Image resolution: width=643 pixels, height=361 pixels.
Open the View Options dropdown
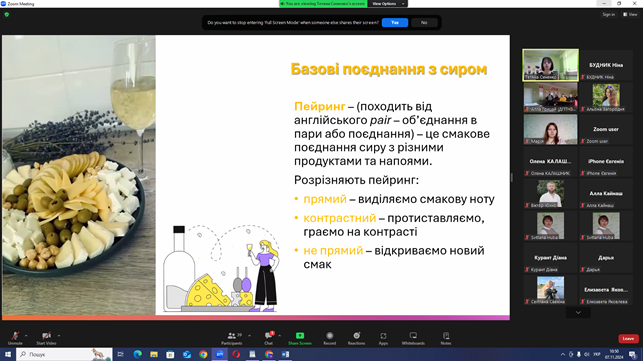tap(388, 4)
